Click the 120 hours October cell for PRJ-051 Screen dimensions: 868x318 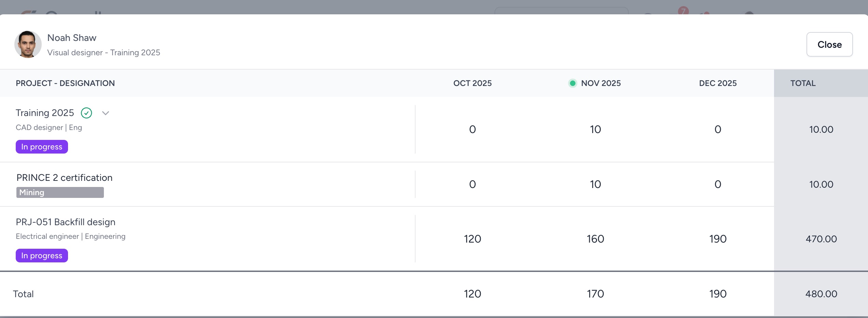click(x=472, y=239)
